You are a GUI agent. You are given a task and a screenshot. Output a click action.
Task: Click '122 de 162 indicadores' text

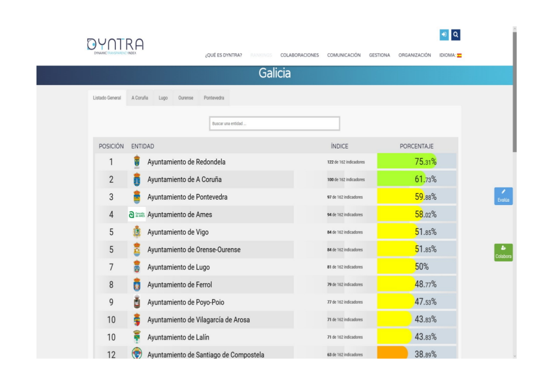[346, 162]
